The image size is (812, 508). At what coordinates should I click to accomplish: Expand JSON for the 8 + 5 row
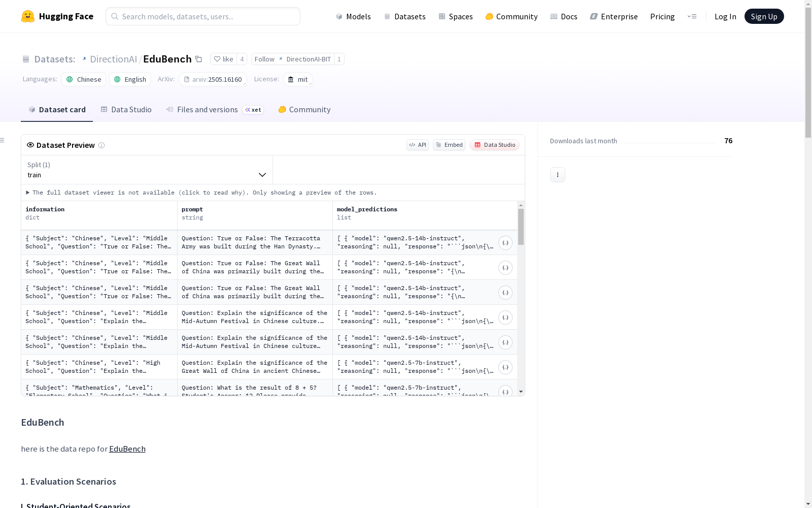click(x=505, y=391)
